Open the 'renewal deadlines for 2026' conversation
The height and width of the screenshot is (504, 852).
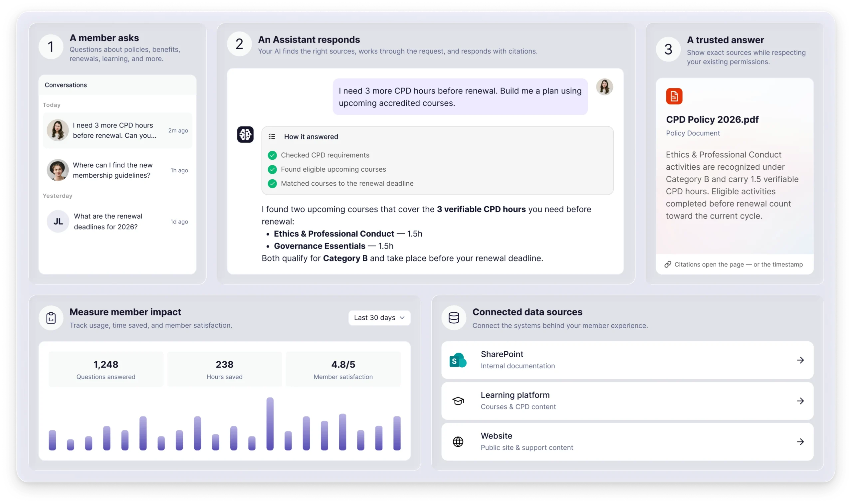pos(117,222)
